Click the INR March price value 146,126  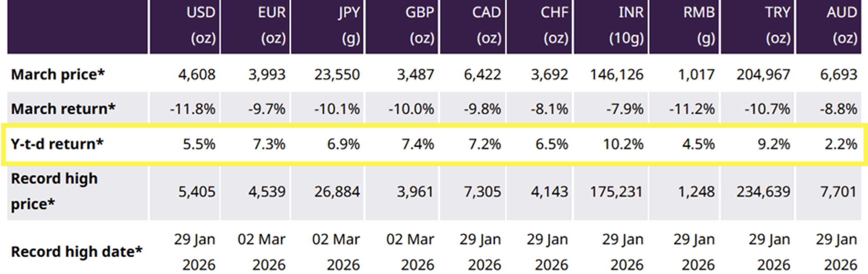(616, 75)
